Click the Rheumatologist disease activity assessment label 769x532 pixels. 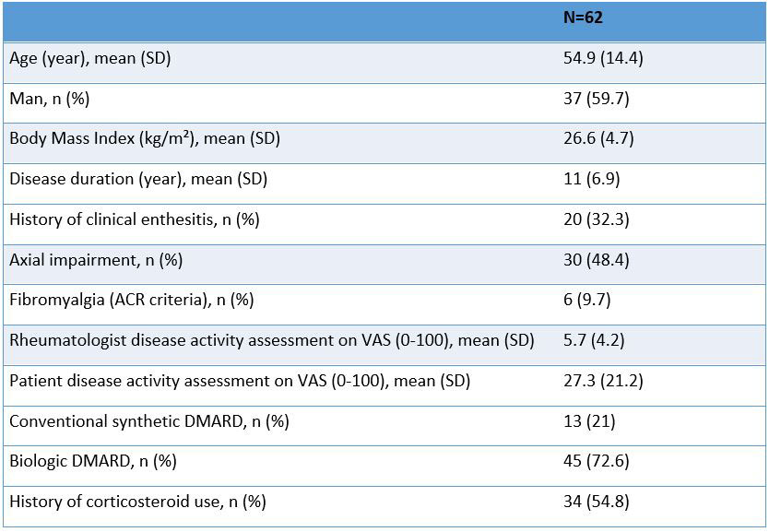(x=272, y=340)
